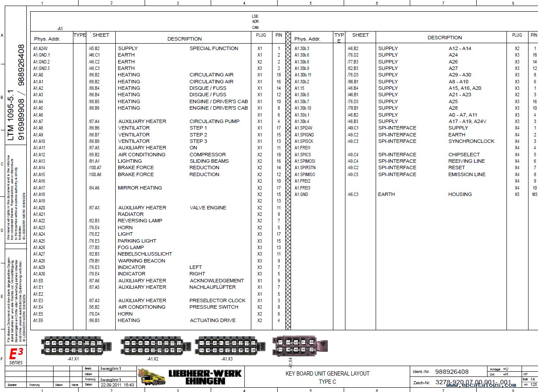Select the A1.SPI24V address cell
Image resolution: width=538 pixels, height=392 pixels.
pos(303,128)
